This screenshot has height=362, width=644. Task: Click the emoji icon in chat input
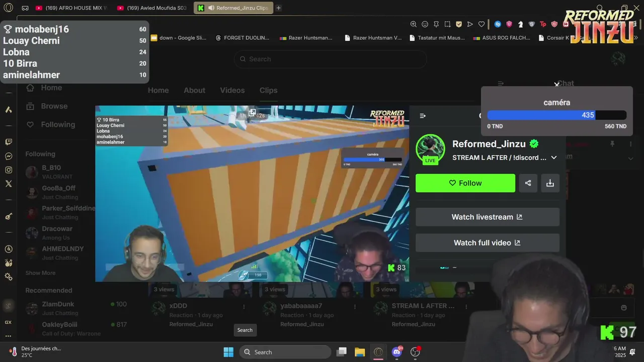coord(624,308)
